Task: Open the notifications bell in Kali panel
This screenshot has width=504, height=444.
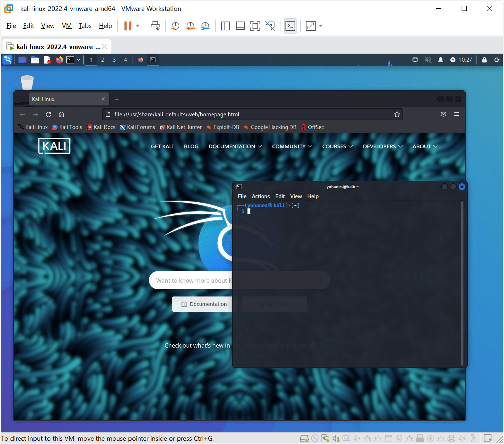Action: (x=441, y=60)
